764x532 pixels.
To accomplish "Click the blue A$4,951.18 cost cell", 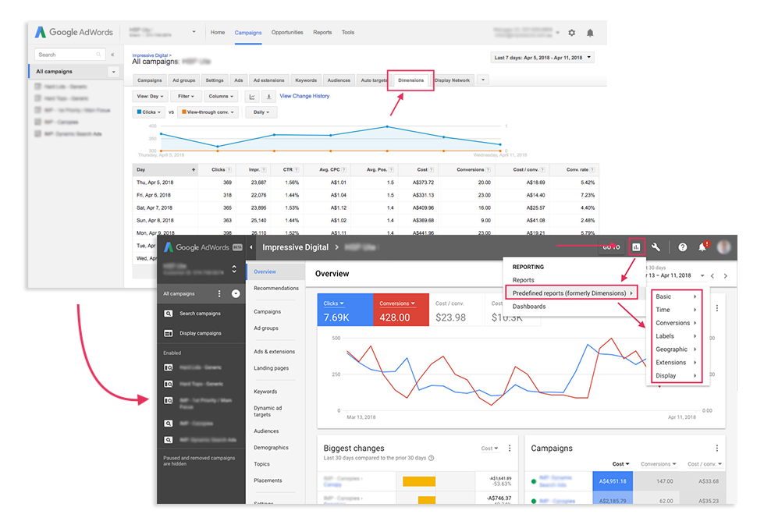I will tap(613, 481).
